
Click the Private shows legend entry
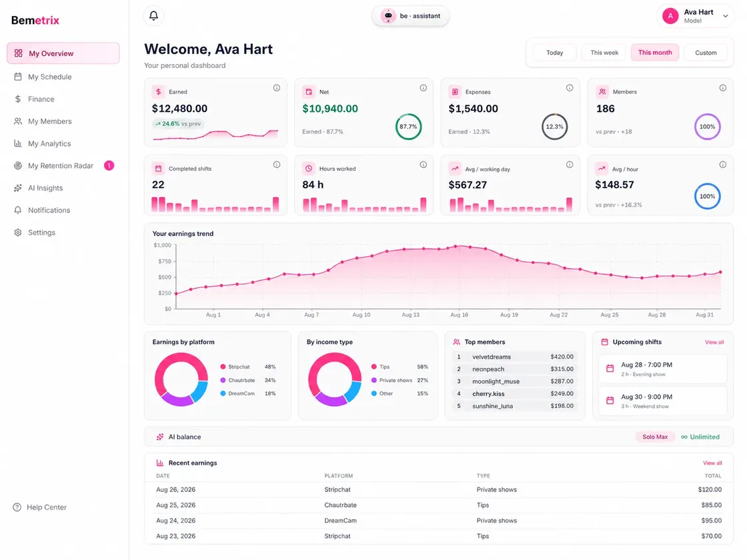point(400,380)
